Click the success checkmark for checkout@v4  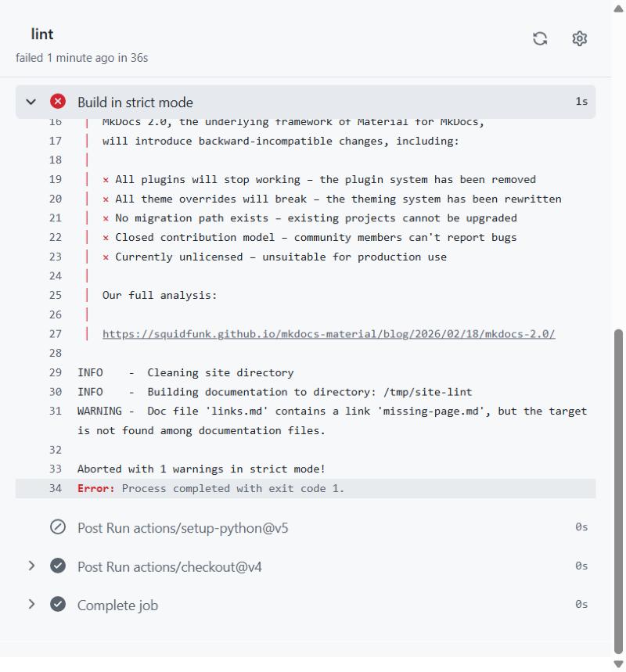point(58,566)
